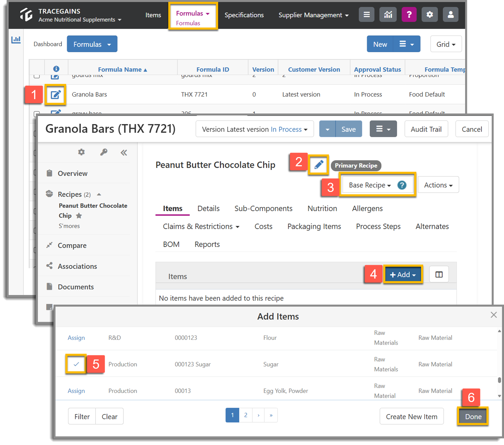The height and width of the screenshot is (445, 504).
Task: Edit the Granola Bars formula row
Action: point(55,94)
